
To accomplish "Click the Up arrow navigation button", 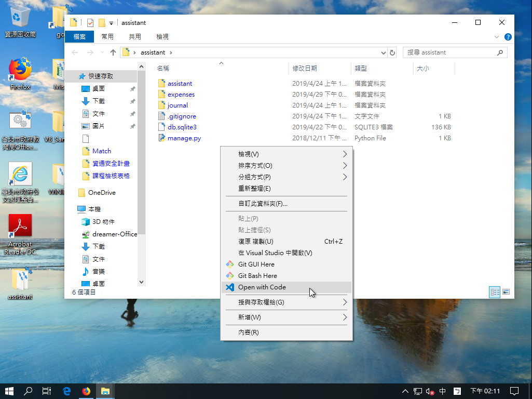I will point(113,52).
